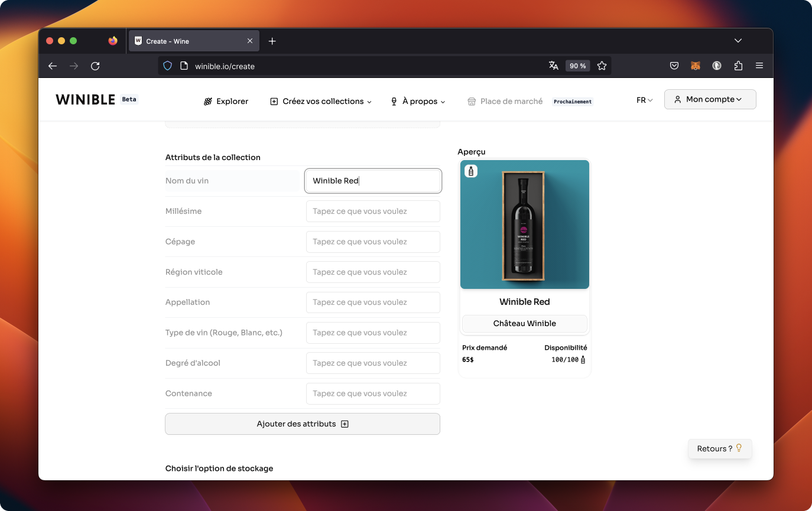This screenshot has height=511, width=812.
Task: Click the Prix demandé label
Action: point(485,348)
